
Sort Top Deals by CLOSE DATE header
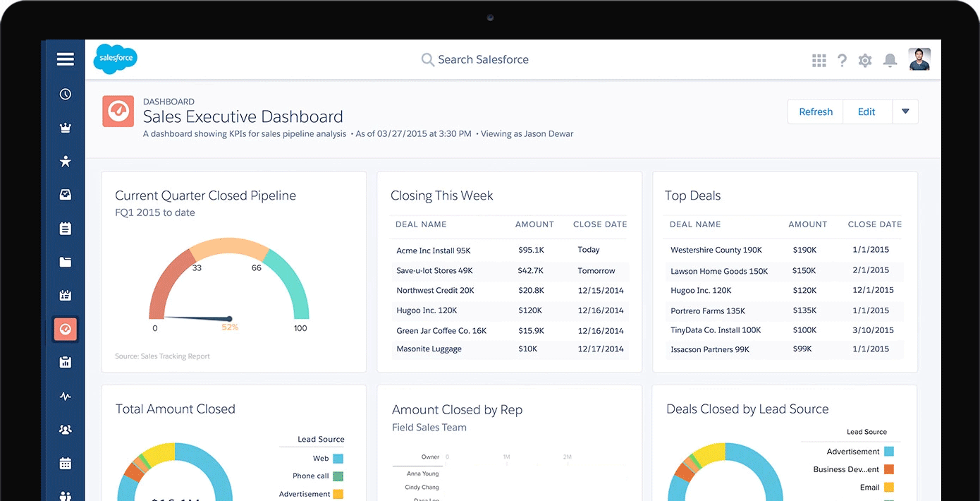point(875,224)
